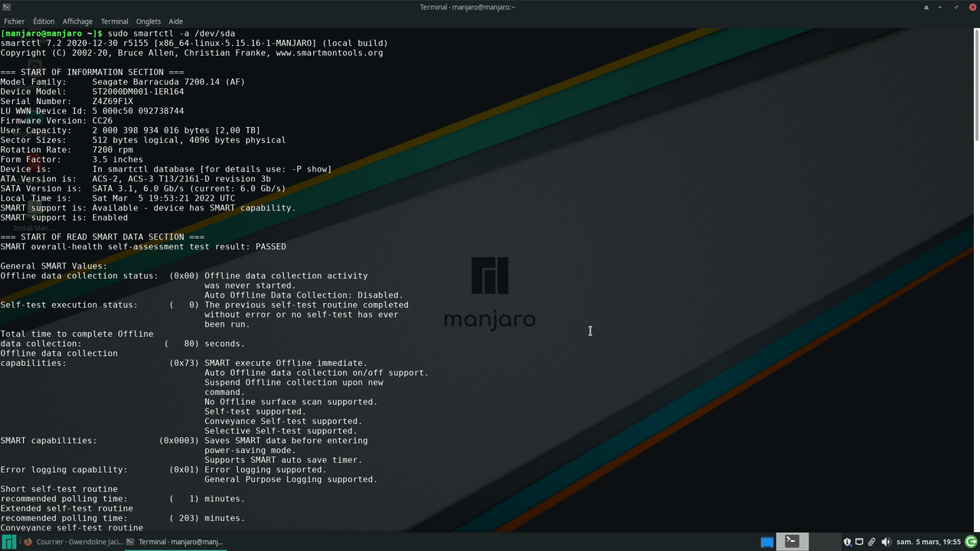Screen dimensions: 980x551
Task: Click the display tray icon
Action: 859,542
